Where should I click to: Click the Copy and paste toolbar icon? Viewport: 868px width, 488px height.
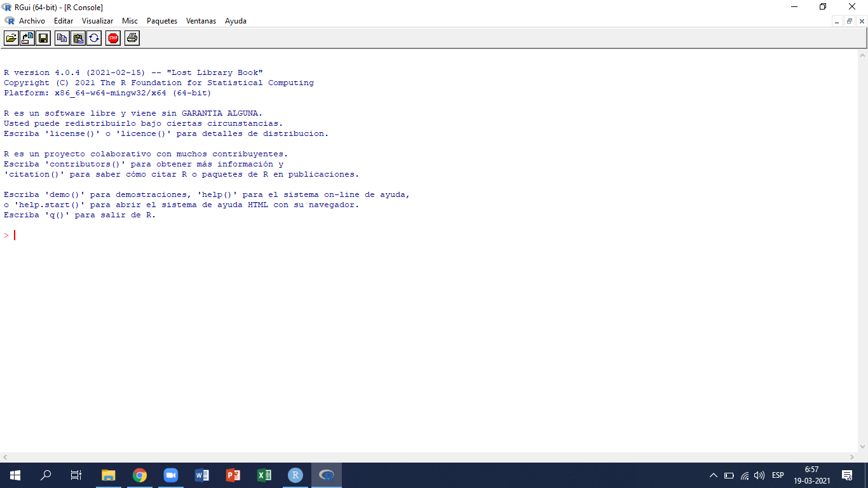point(93,38)
